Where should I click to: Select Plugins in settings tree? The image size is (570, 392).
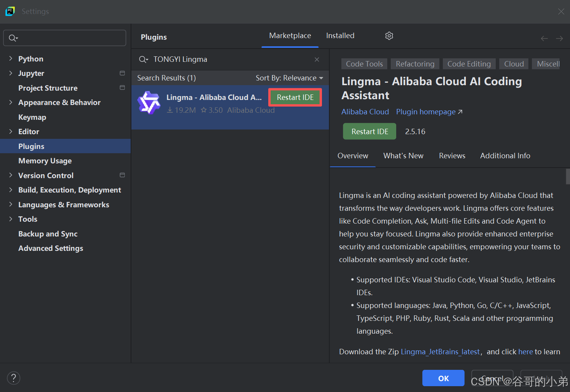65,146
